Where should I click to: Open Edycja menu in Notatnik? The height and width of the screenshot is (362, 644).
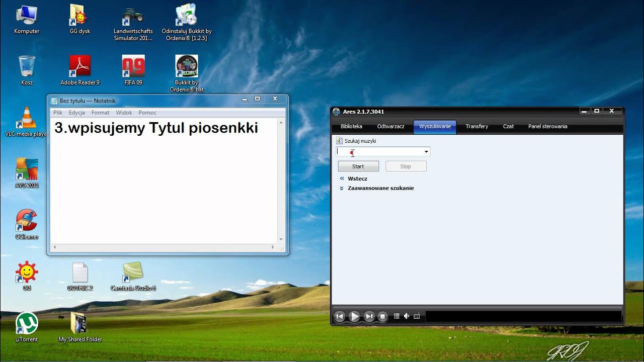pyautogui.click(x=77, y=113)
